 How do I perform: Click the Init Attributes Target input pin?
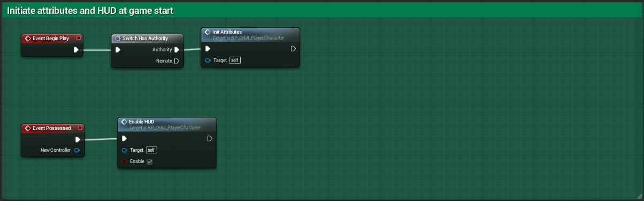(208, 60)
